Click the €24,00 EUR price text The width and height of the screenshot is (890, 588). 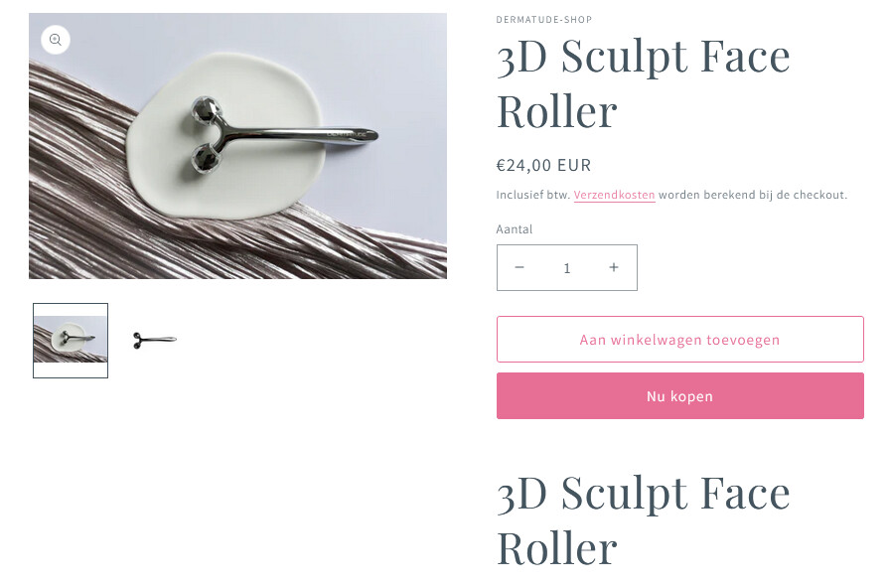click(x=543, y=165)
